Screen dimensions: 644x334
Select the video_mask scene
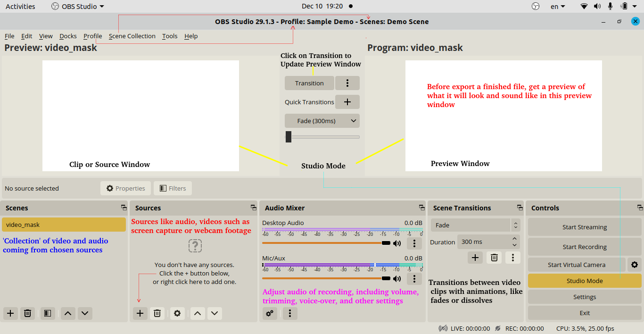64,225
